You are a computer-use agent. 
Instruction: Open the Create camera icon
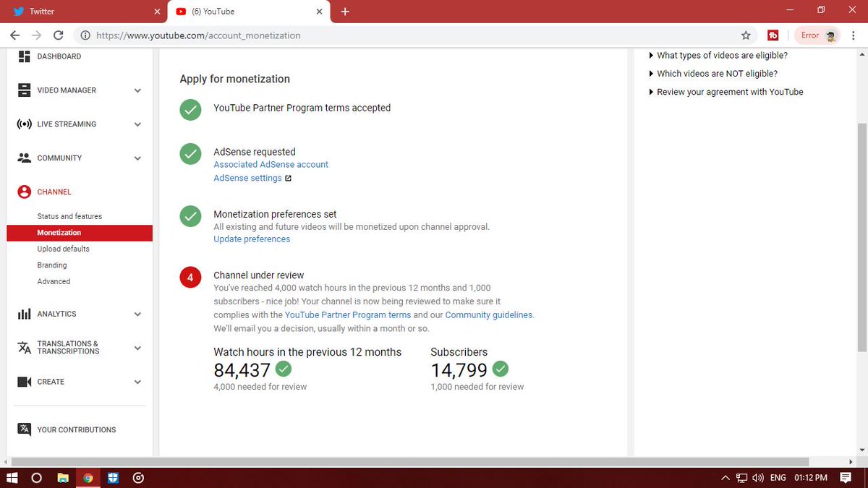[24, 382]
